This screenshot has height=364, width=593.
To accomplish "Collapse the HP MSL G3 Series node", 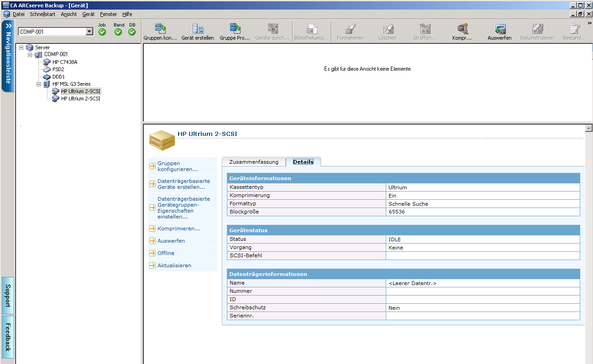I will point(39,84).
